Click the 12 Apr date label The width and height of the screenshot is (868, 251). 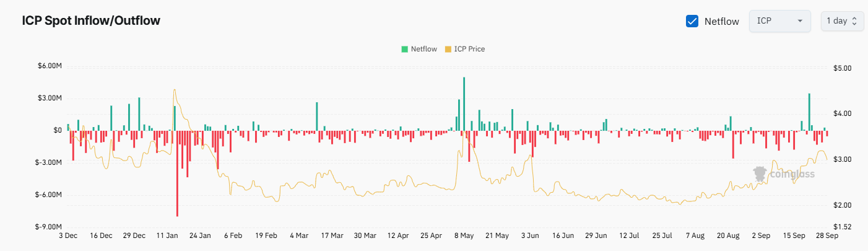coord(398,236)
